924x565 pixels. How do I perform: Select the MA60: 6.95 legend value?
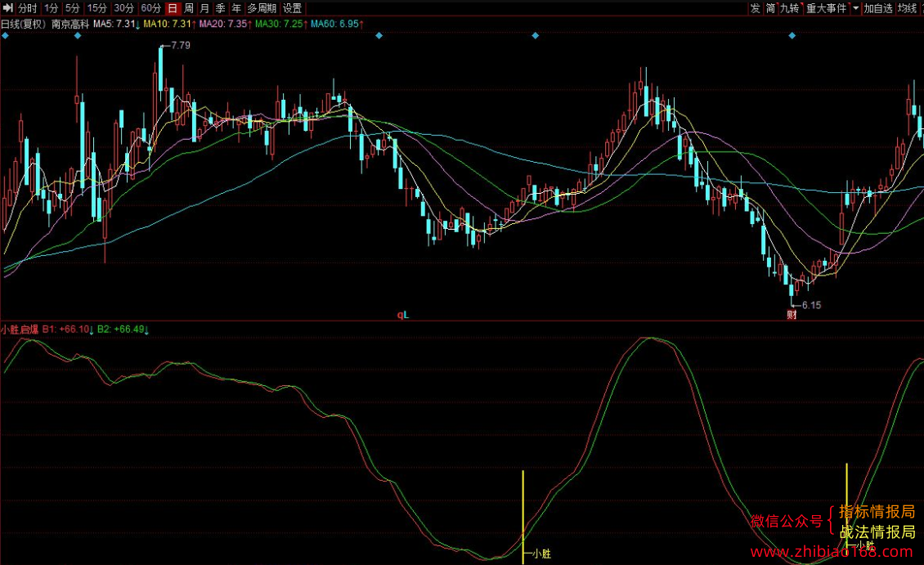337,25
